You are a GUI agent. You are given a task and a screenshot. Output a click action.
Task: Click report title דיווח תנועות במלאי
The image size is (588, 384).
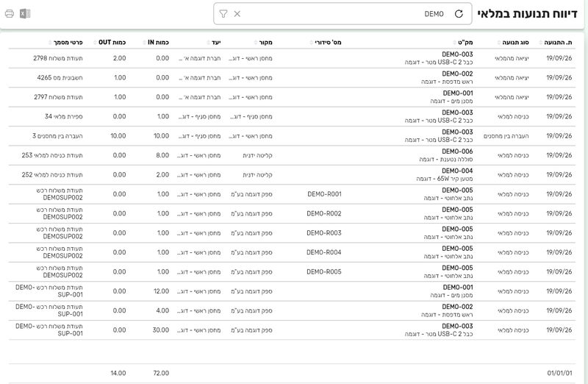tap(527, 14)
